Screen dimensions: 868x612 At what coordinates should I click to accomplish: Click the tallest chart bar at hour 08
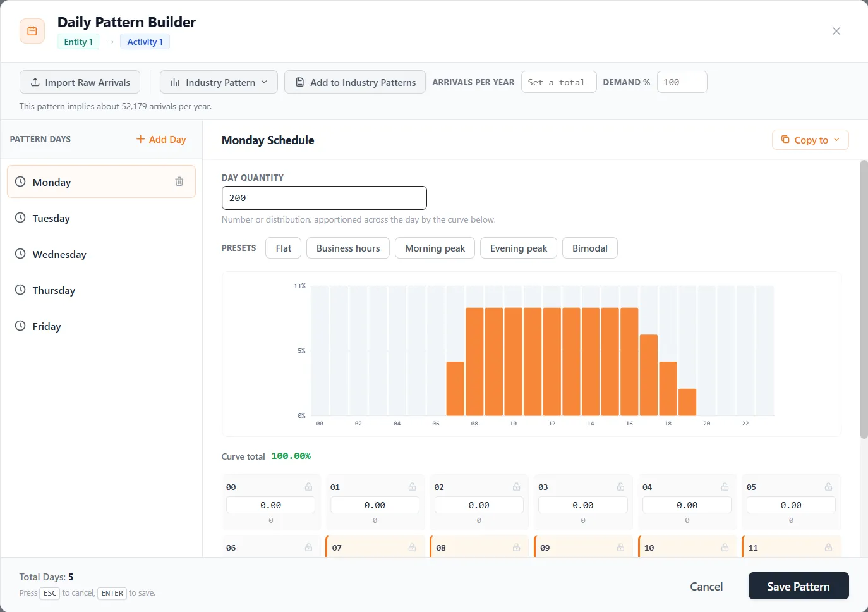click(474, 361)
